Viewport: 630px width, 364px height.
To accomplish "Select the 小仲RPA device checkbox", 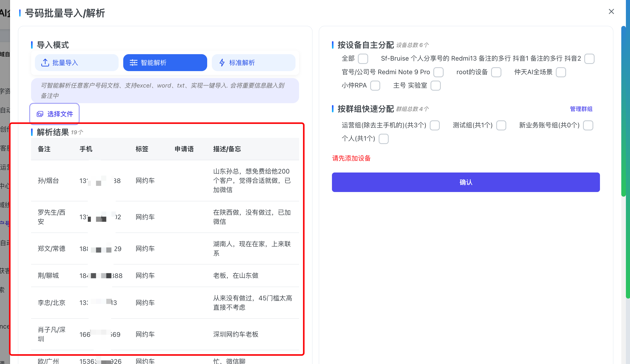I will tap(375, 85).
